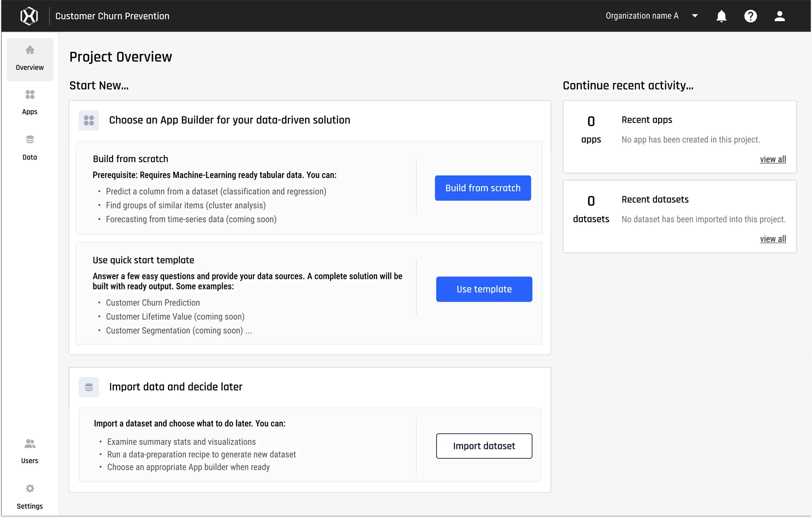Click the App Builder section icon
Viewport: 812px width, 518px height.
[89, 120]
